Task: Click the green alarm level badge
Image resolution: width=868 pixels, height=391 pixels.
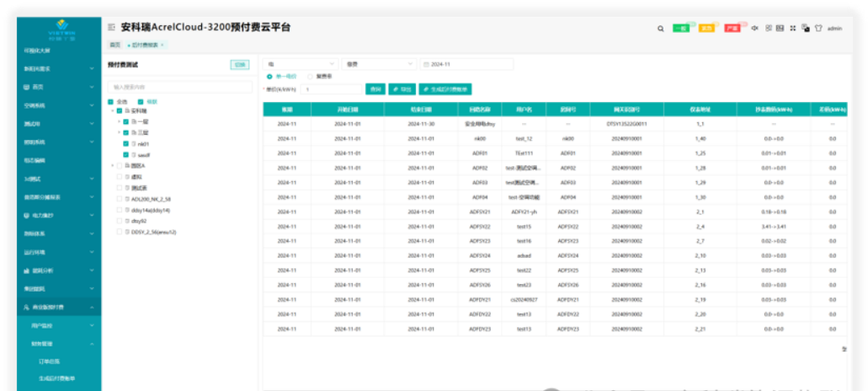Action: click(x=681, y=28)
